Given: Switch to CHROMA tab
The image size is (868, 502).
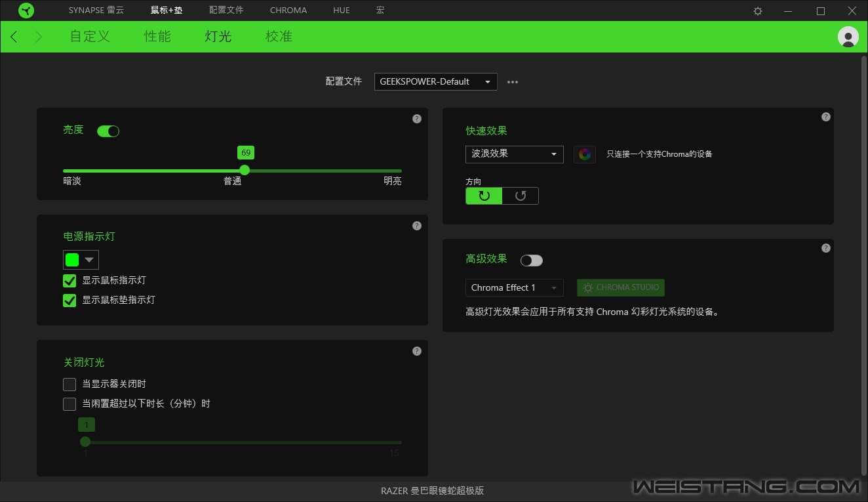Looking at the screenshot, I should 288,10.
